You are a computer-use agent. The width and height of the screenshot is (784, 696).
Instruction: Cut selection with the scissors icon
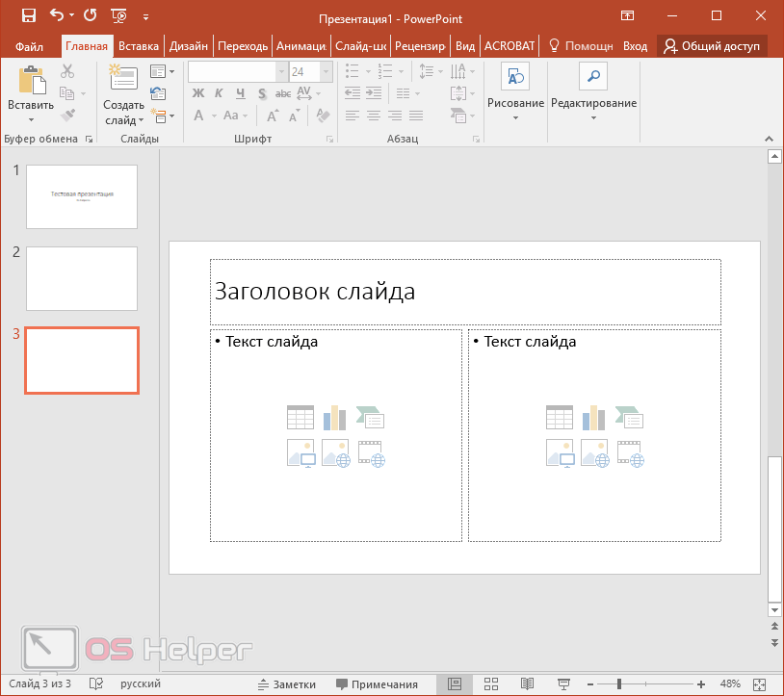[x=67, y=71]
